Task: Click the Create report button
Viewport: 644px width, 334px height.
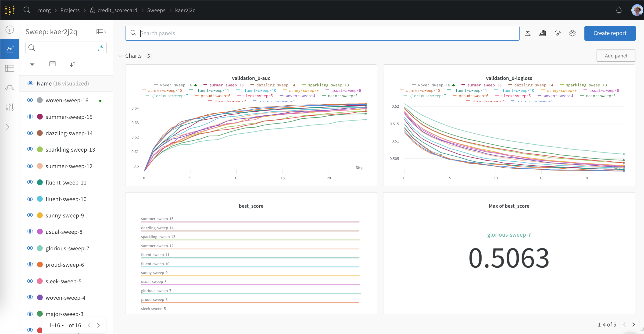Action: (x=610, y=33)
